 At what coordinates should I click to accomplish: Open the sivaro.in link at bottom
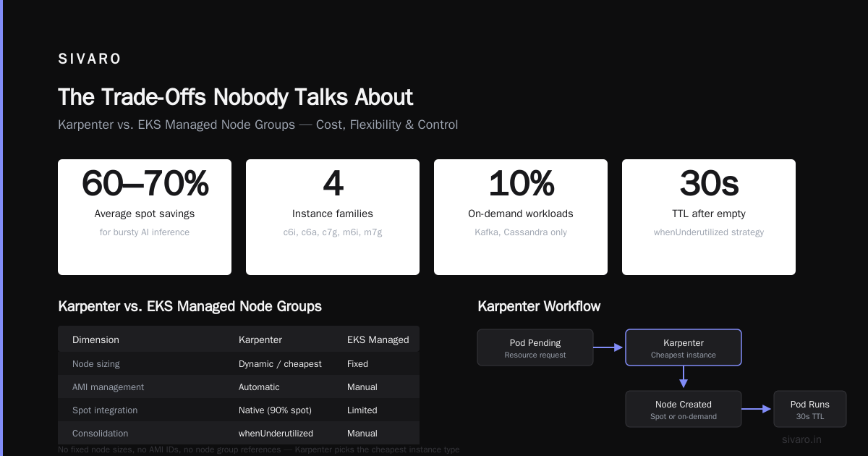point(801,439)
